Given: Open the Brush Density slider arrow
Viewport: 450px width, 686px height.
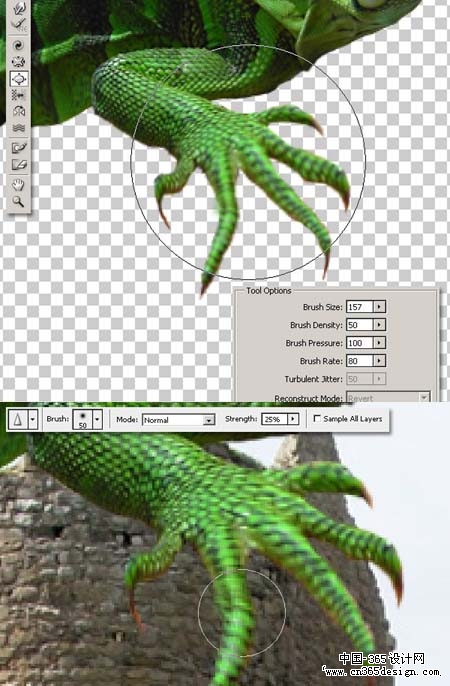Looking at the screenshot, I should click(379, 325).
